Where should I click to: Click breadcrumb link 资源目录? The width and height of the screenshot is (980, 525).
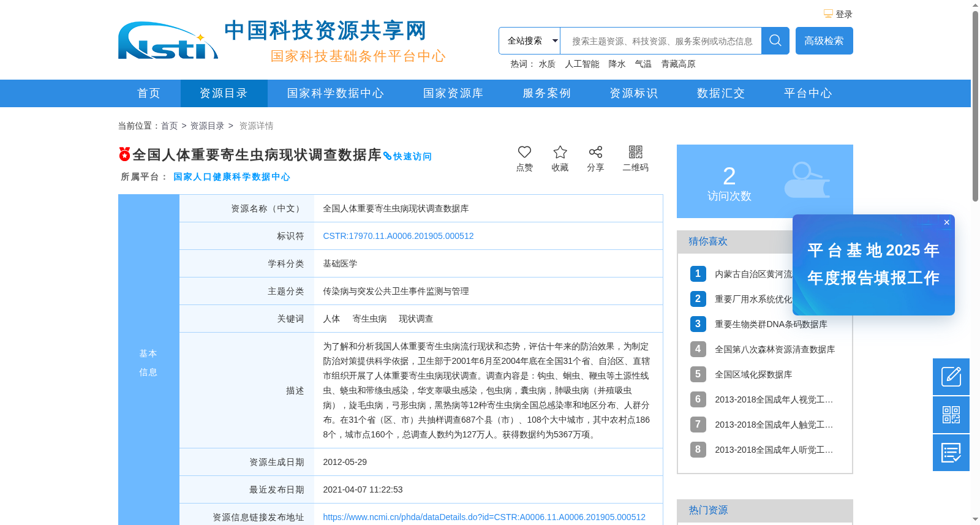(207, 126)
